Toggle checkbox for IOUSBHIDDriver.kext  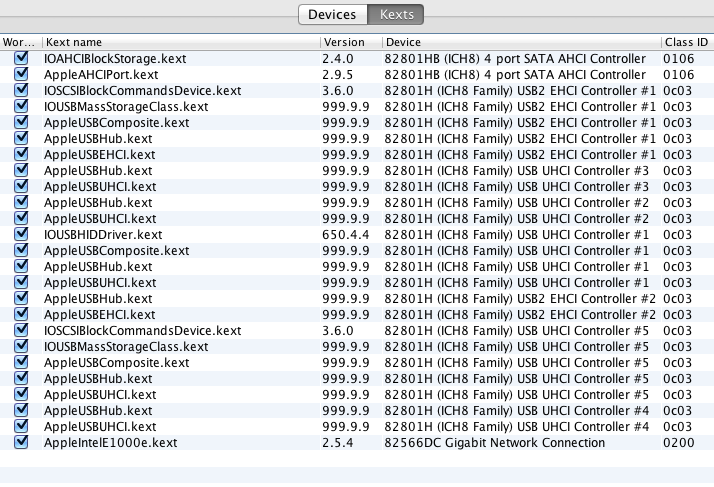click(x=21, y=234)
